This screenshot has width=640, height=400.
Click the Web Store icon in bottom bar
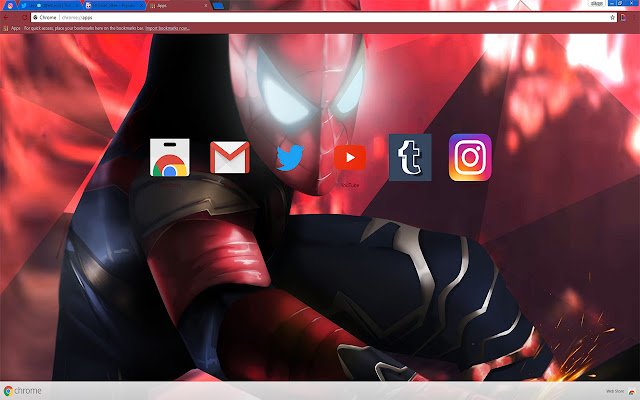tap(631, 392)
